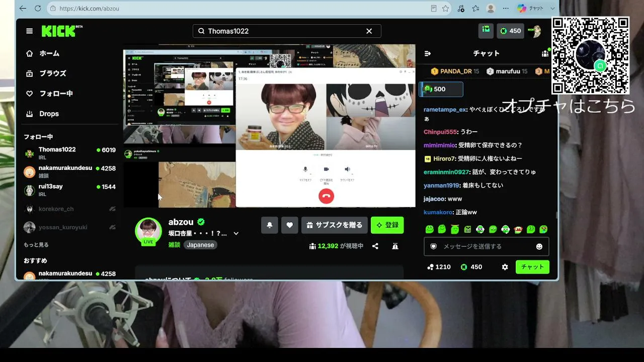Open chat settings gear icon
Screen dimensions: 644x362
(x=505, y=267)
